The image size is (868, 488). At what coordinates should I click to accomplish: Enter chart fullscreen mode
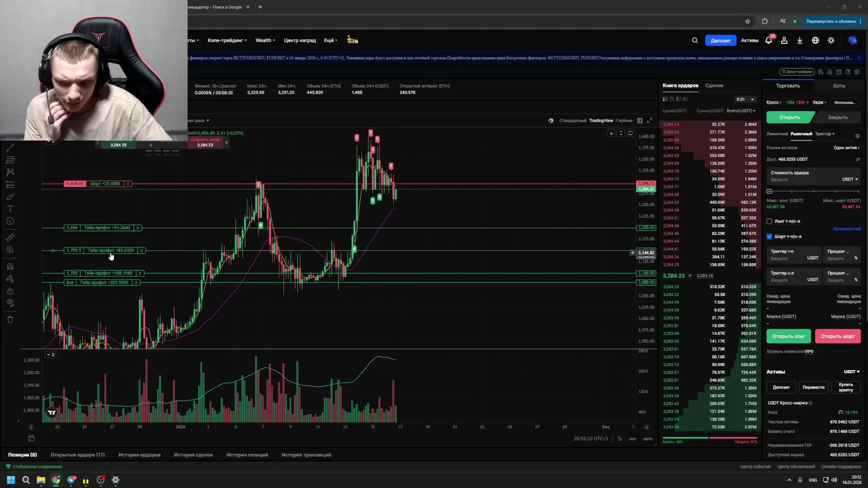[x=650, y=121]
